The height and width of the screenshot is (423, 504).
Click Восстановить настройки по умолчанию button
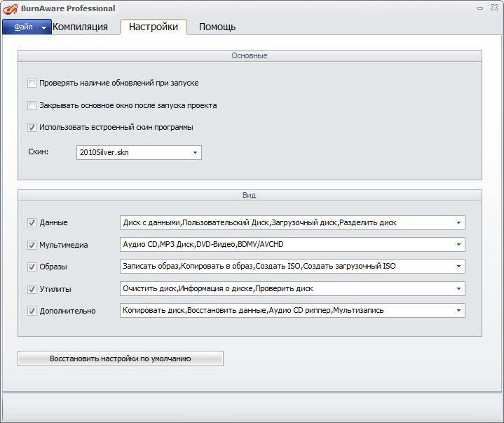pos(121,358)
